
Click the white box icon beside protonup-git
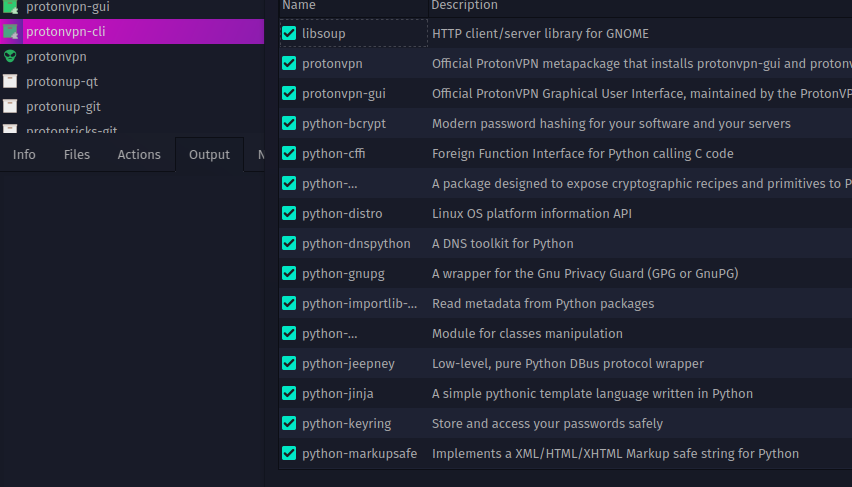pyautogui.click(x=10, y=106)
